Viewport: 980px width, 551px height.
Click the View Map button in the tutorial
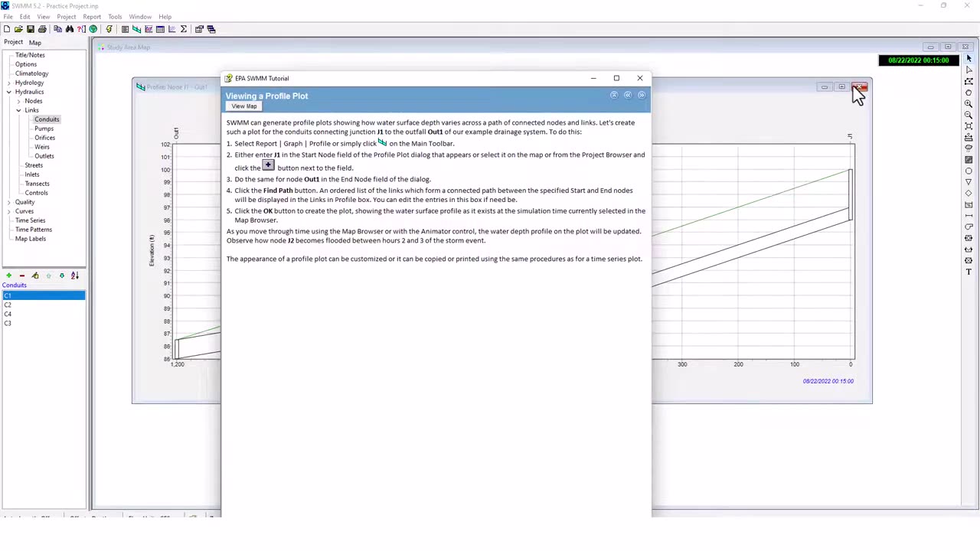(x=244, y=106)
